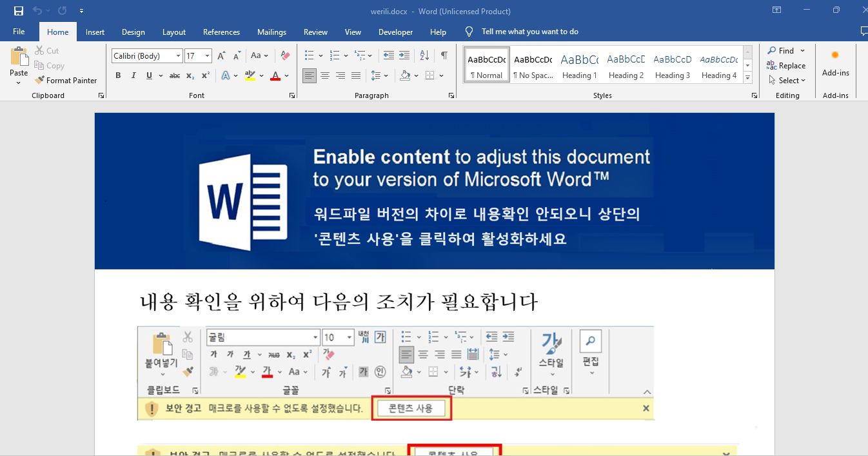Open the Calibri (Body) font name dropdown

178,56
